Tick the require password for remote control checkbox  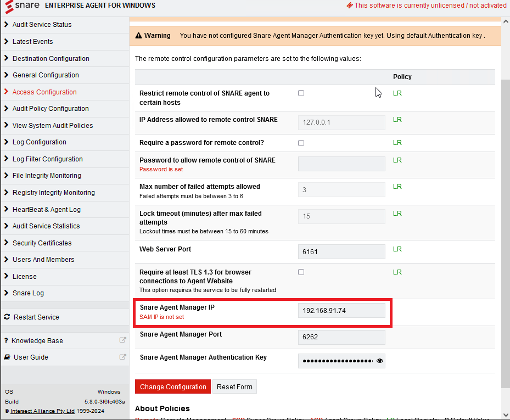point(301,143)
